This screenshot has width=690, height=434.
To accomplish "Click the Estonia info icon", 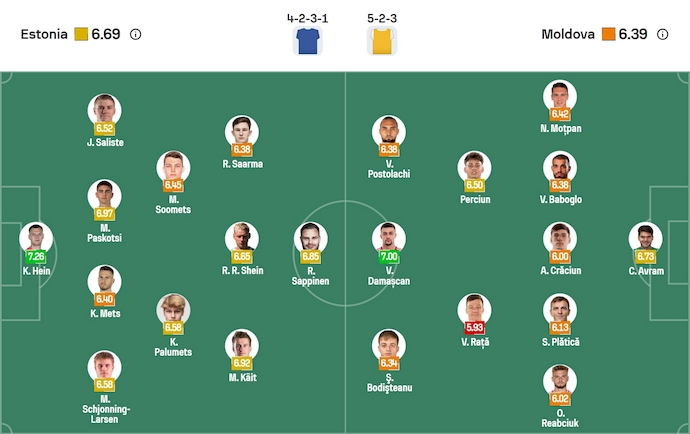I will point(136,34).
